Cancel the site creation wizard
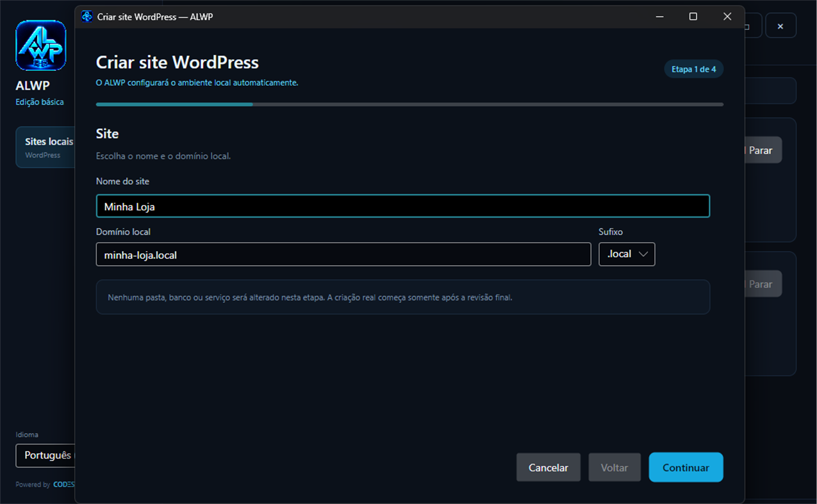This screenshot has width=817, height=504. tap(549, 467)
